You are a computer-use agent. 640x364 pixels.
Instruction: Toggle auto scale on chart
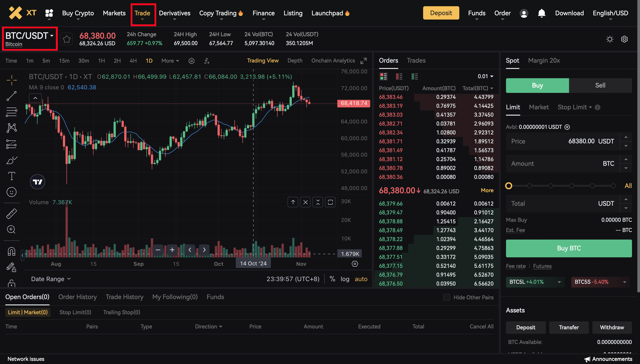click(361, 279)
